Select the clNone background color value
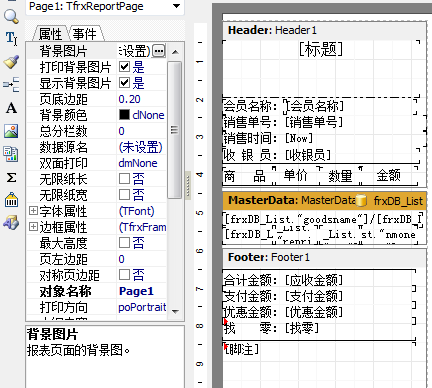 click(x=148, y=115)
